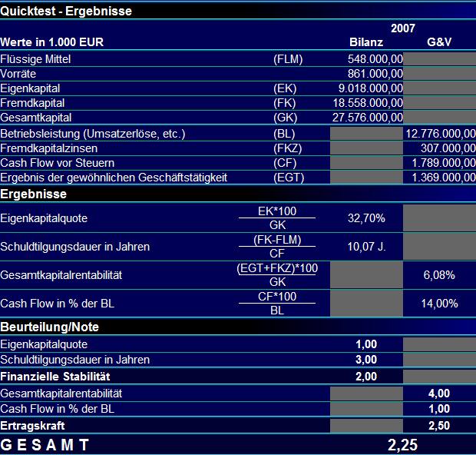Screen dimensions: 476x455
Task: Select the Fremdkapitalzinsen value 307.000,00
Action: point(448,148)
